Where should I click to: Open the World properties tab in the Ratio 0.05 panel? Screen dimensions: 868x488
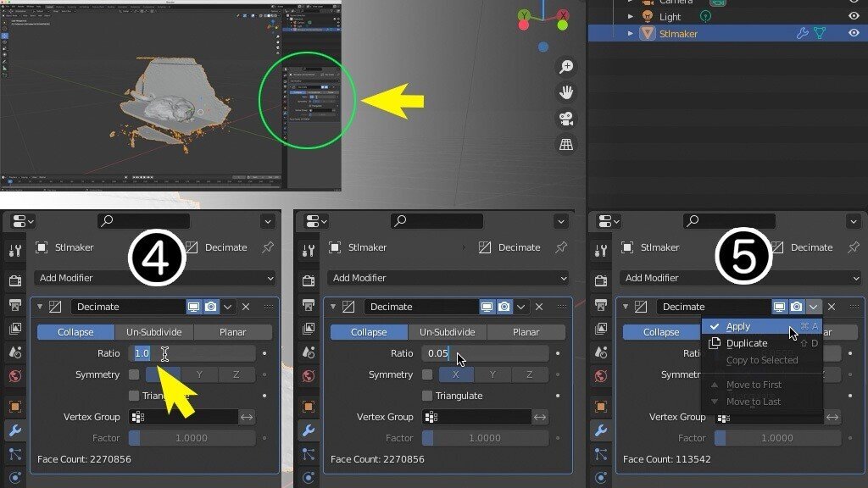click(309, 376)
